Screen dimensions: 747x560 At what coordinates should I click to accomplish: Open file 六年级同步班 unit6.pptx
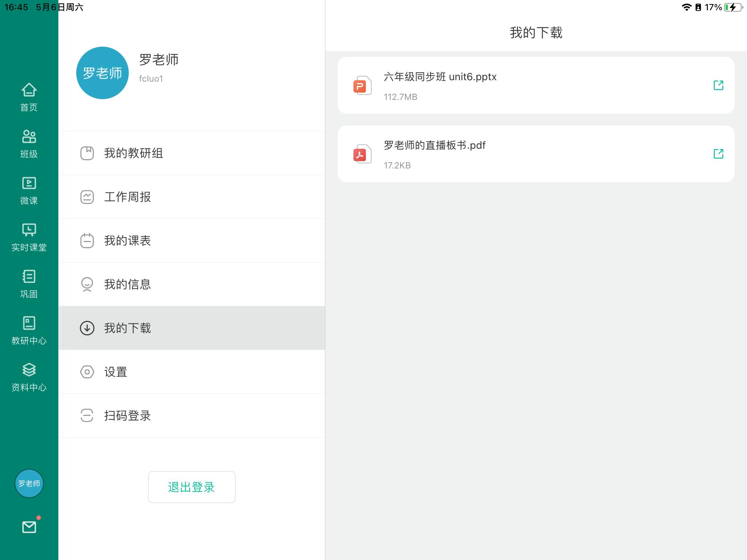coord(536,85)
